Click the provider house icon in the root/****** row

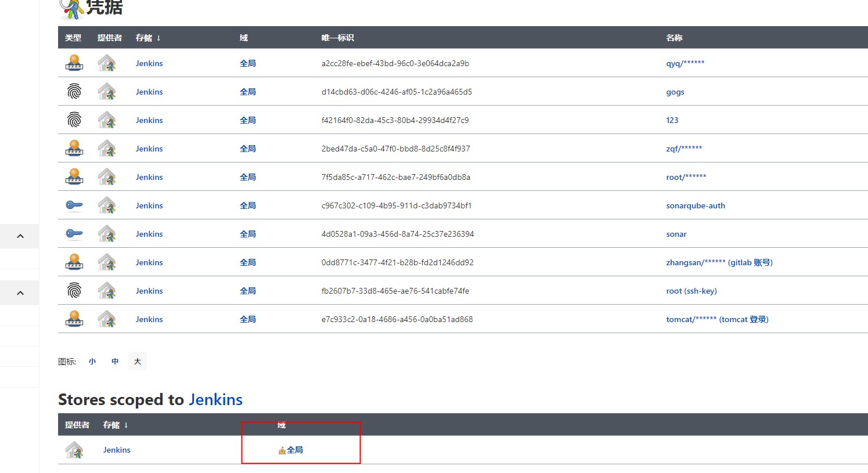click(x=107, y=176)
